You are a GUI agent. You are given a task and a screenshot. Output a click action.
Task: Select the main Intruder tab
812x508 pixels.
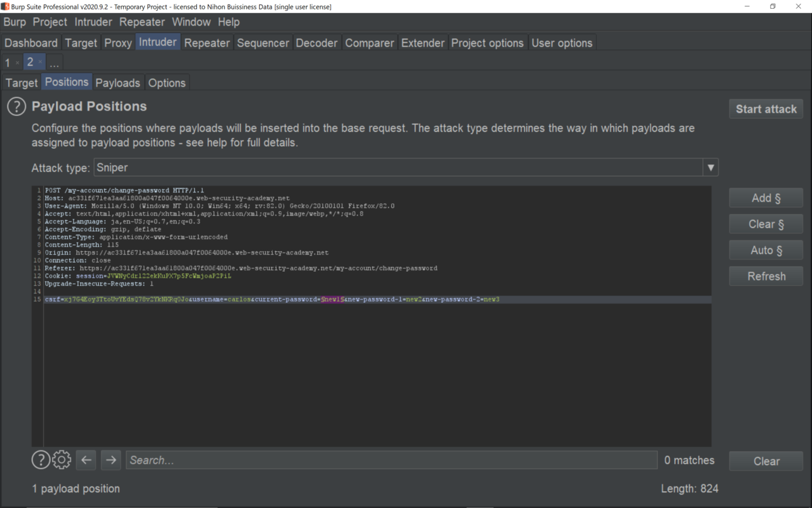click(158, 42)
